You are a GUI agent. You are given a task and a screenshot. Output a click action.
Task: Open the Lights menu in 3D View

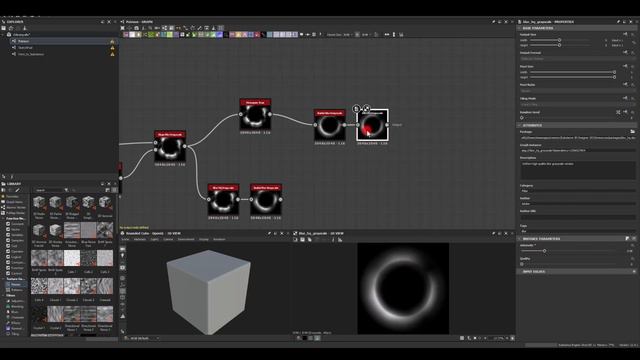coord(155,240)
